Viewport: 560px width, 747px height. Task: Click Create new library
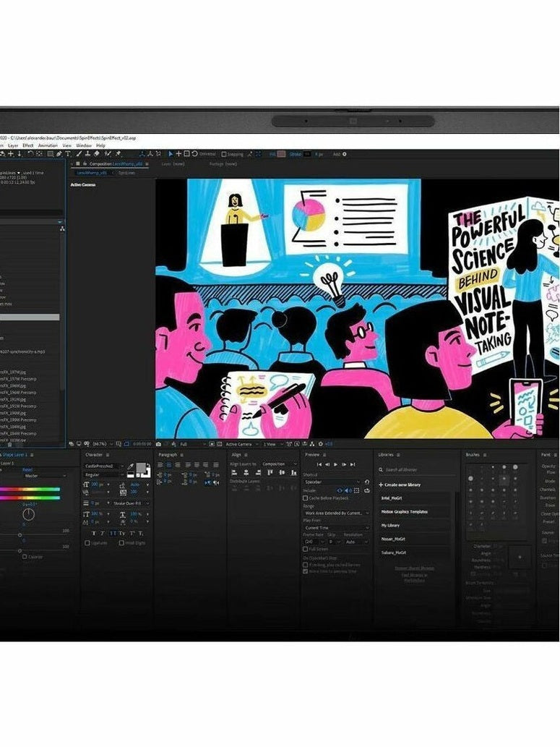click(x=402, y=485)
